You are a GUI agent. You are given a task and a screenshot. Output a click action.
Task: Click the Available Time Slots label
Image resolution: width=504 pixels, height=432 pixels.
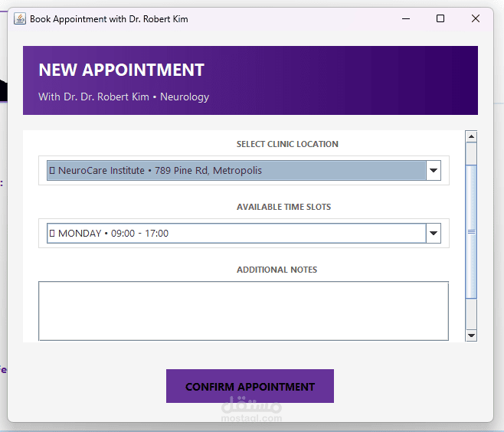pos(283,207)
